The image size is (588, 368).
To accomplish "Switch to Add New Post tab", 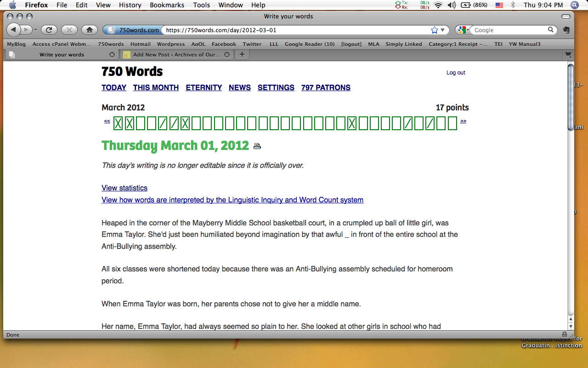I will point(177,54).
